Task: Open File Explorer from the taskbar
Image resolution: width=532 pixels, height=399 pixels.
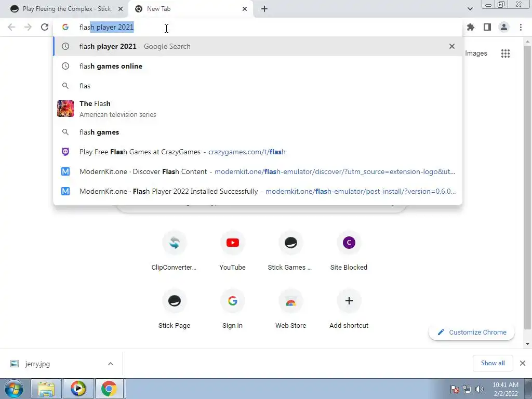Action: click(46, 389)
